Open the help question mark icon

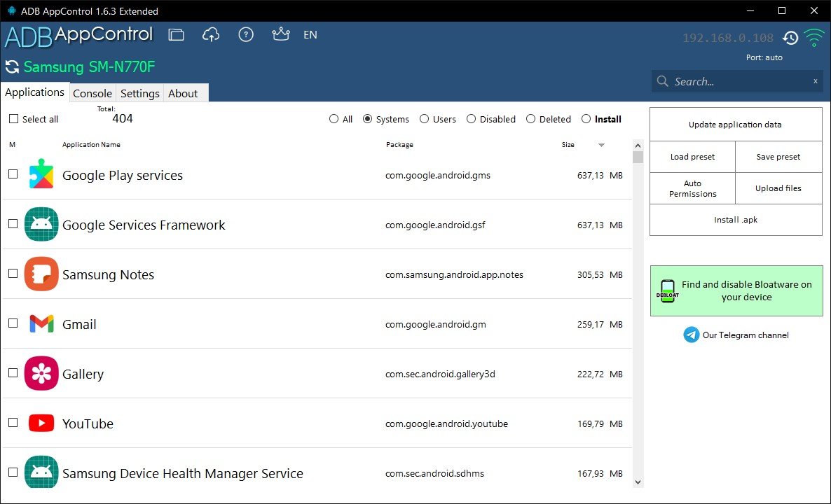[246, 35]
